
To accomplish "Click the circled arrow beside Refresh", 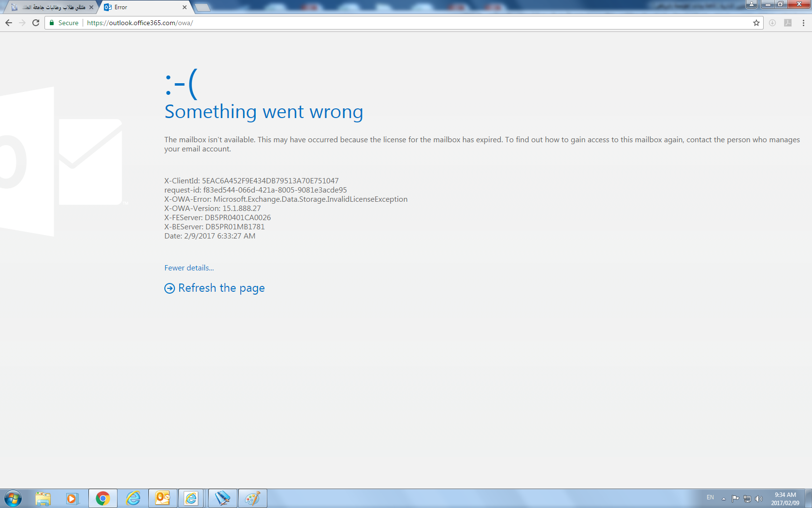I will click(x=170, y=288).
